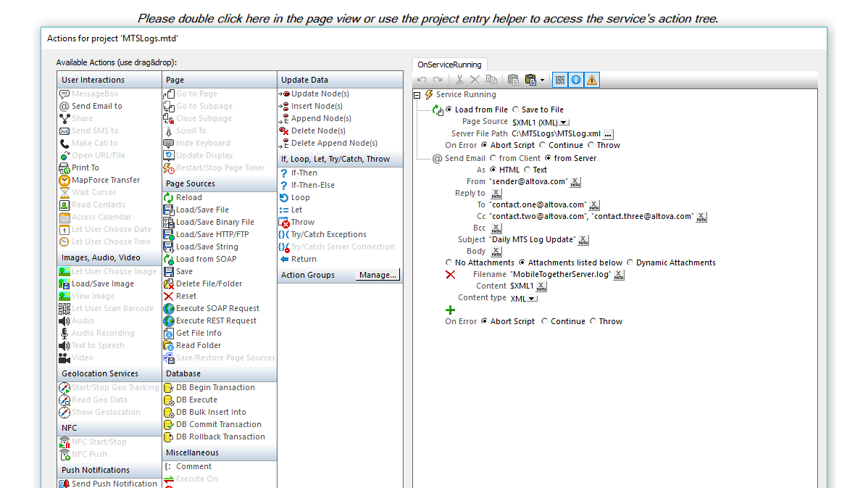The width and height of the screenshot is (868, 488).
Task: Choose Text as the email format
Action: pos(527,170)
